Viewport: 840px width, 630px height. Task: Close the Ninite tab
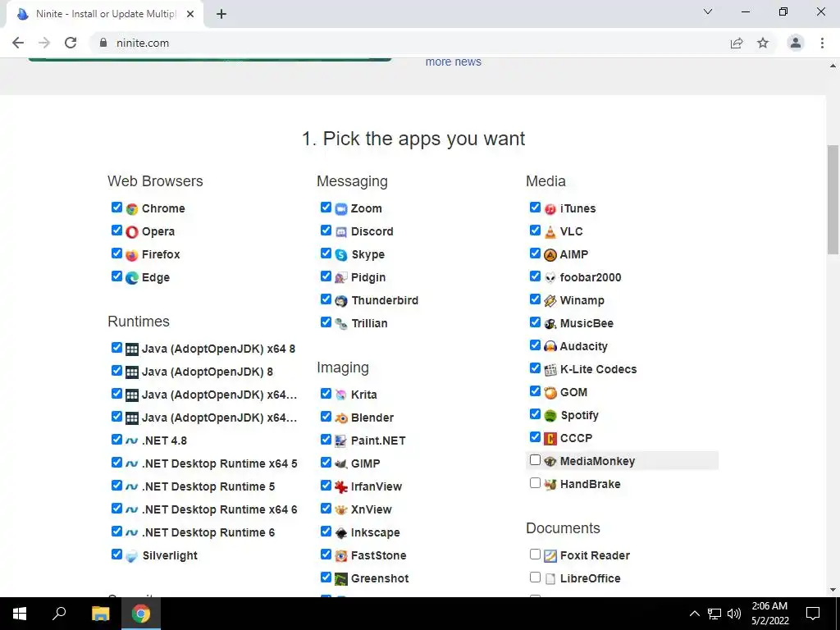[x=190, y=14]
